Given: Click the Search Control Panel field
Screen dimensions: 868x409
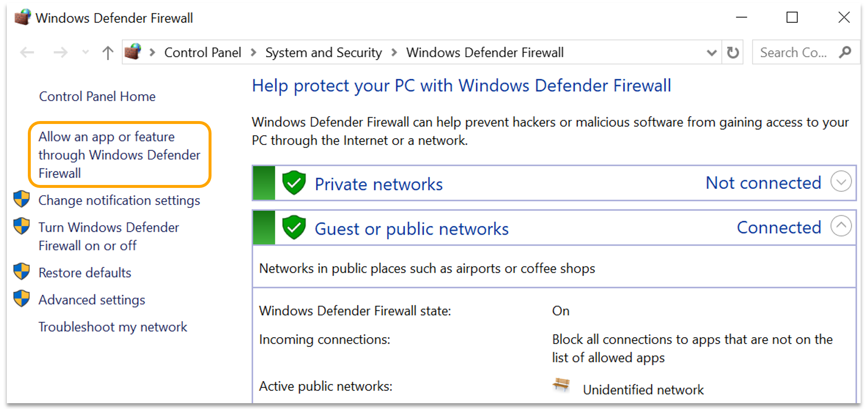Looking at the screenshot, I should 793,53.
